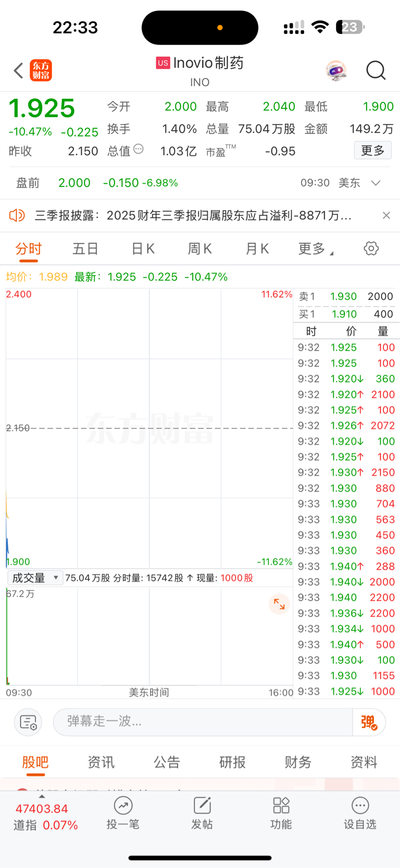This screenshot has width=400, height=868.
Task: Open the 功能 grid icon
Action: click(281, 813)
